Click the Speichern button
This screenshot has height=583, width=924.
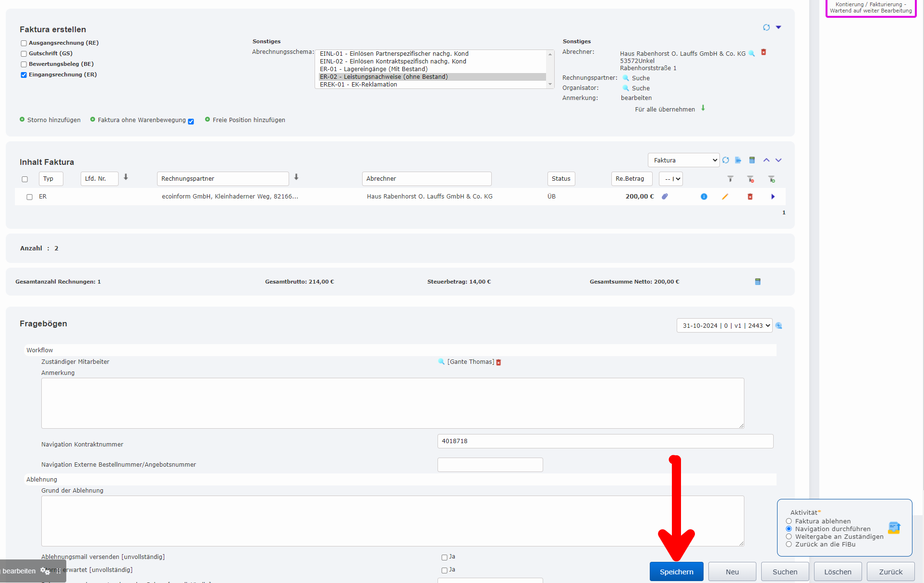[x=676, y=571]
